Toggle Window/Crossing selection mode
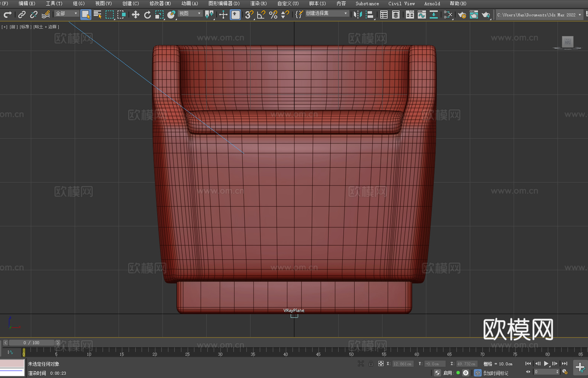 122,14
